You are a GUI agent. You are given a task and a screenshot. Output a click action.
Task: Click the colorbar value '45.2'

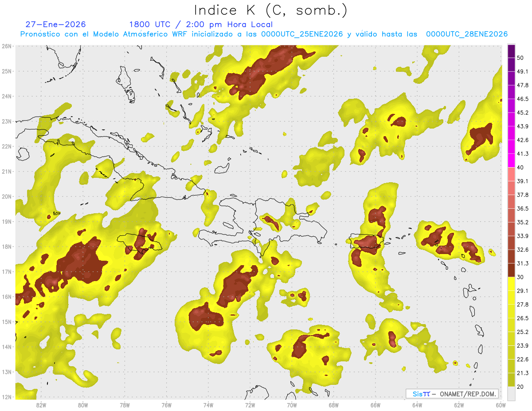coord(523,113)
